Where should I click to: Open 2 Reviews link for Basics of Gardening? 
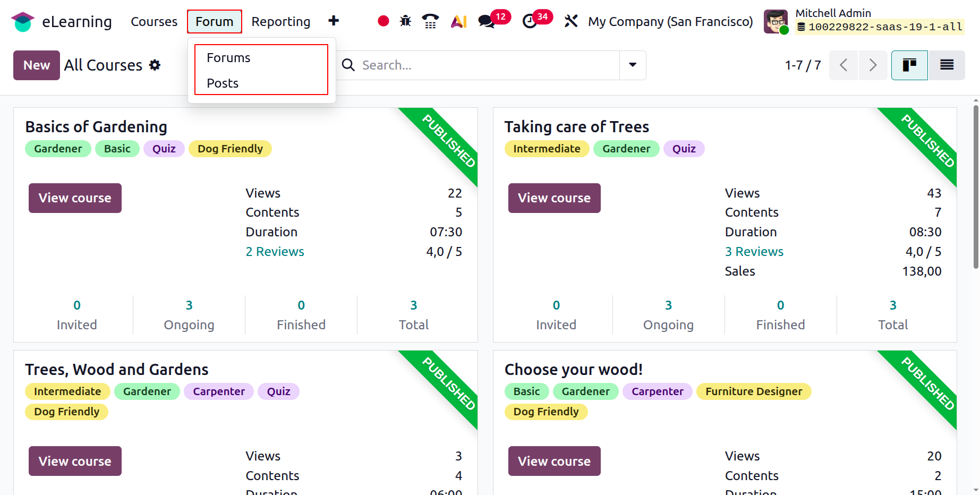coord(275,252)
